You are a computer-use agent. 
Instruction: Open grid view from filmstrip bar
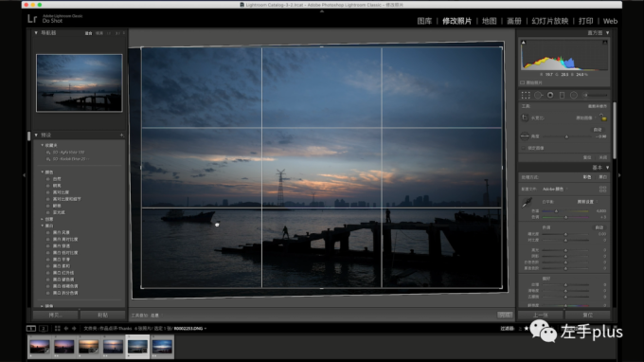tap(57, 328)
